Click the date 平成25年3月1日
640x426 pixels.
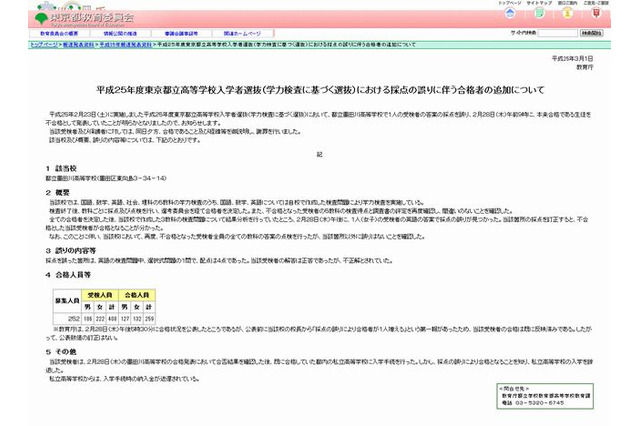coord(572,59)
